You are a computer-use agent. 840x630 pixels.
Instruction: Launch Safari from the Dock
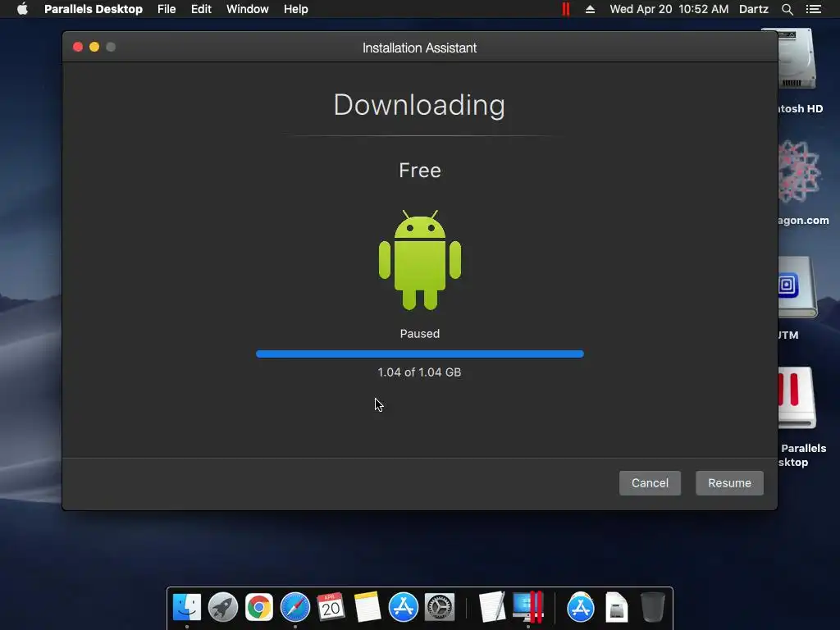295,607
